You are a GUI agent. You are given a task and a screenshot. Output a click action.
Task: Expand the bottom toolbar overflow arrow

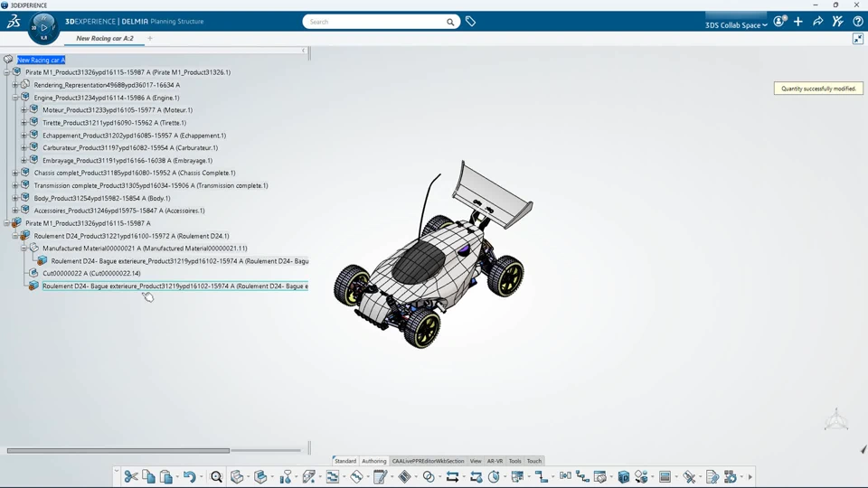pos(750,476)
